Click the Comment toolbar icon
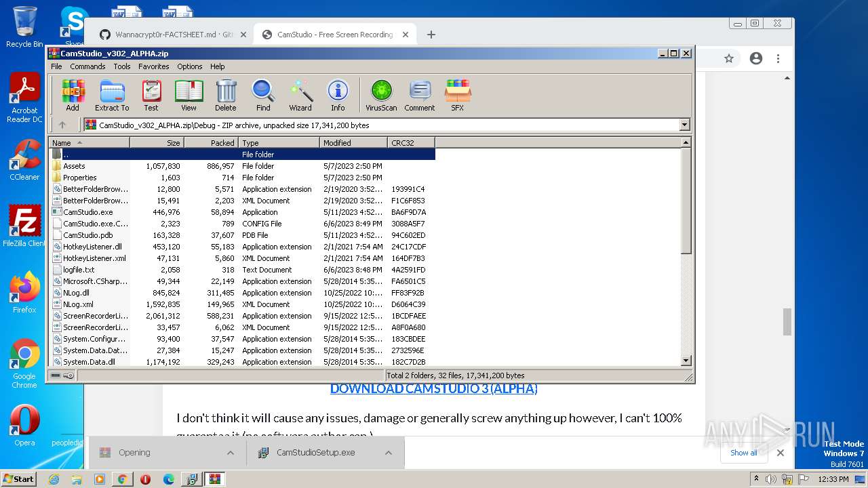Viewport: 868px width, 488px height. (420, 96)
